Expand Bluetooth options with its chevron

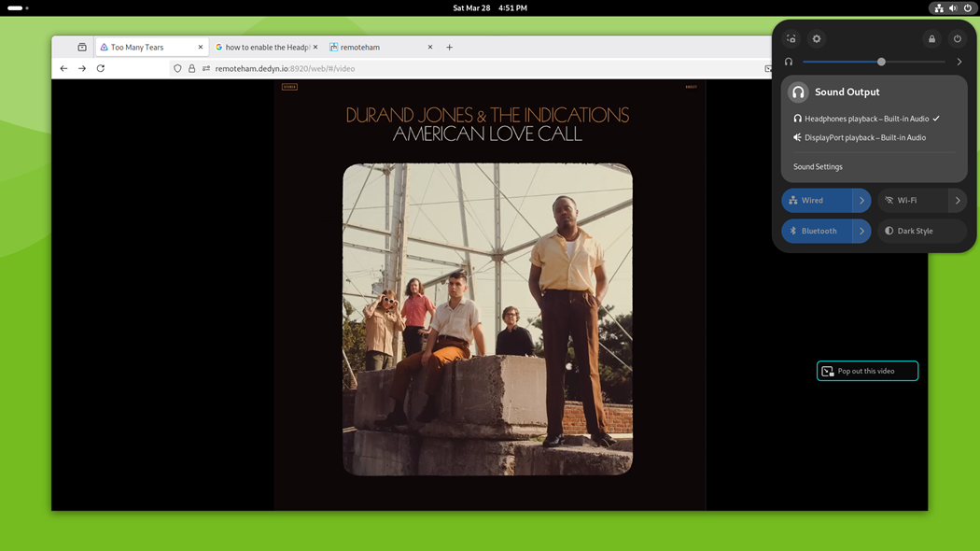863,231
